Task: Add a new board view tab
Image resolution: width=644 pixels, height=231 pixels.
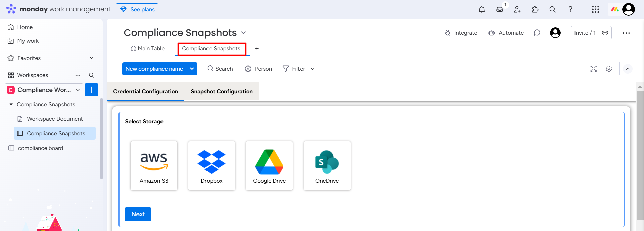Action: [257, 49]
